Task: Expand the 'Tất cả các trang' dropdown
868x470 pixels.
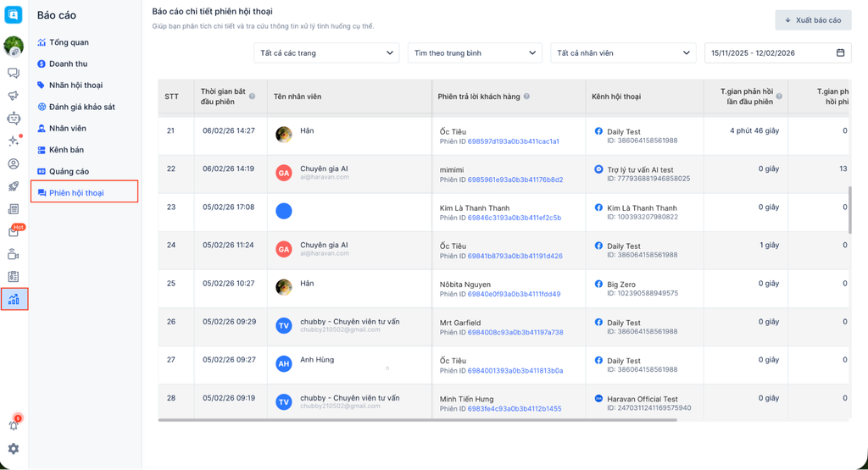Action: pos(326,53)
